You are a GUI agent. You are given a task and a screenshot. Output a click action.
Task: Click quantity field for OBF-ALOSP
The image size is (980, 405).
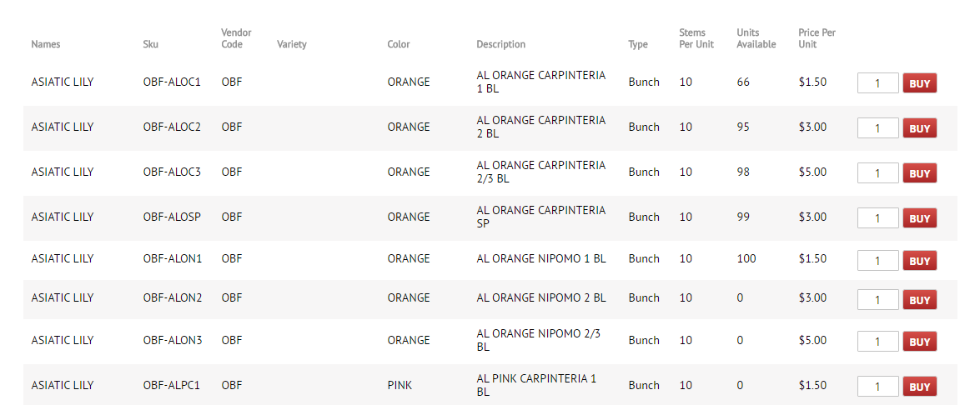pos(877,218)
